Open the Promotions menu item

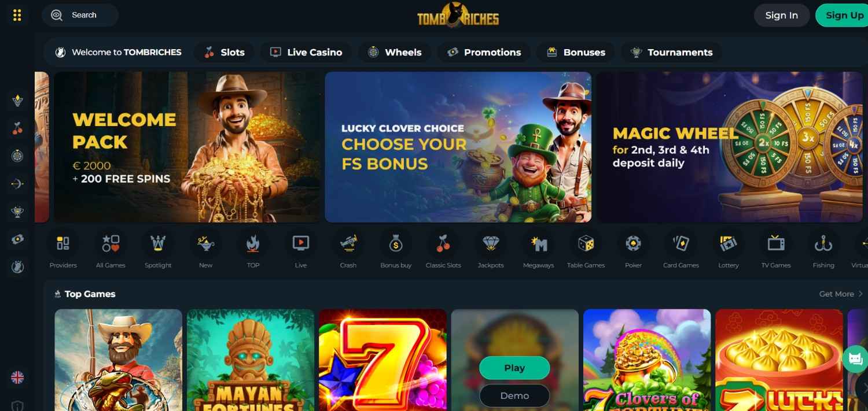484,52
